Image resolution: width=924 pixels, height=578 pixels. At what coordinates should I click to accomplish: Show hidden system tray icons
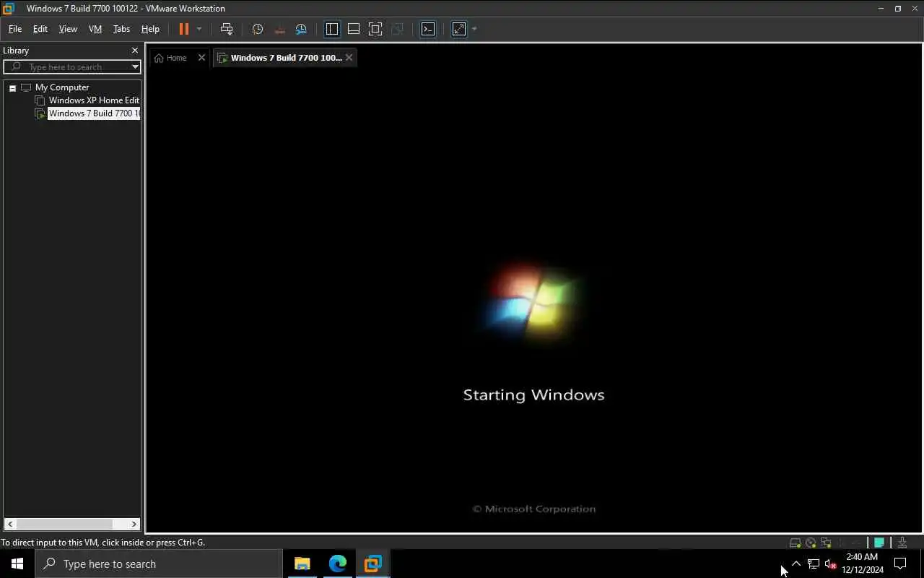point(796,564)
